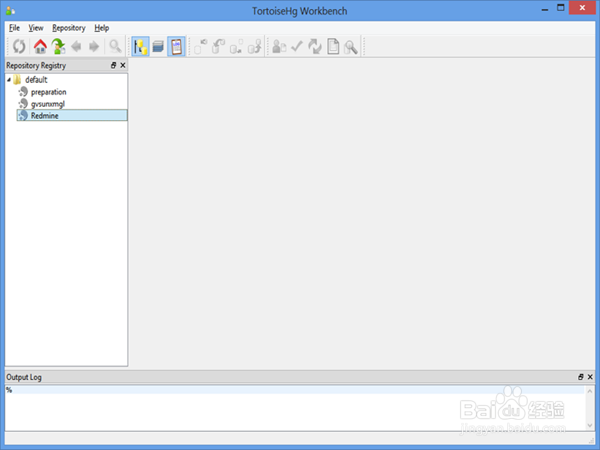600x450 pixels.
Task: Maximize the TortoiseHg Workbench window
Action: 561,8
